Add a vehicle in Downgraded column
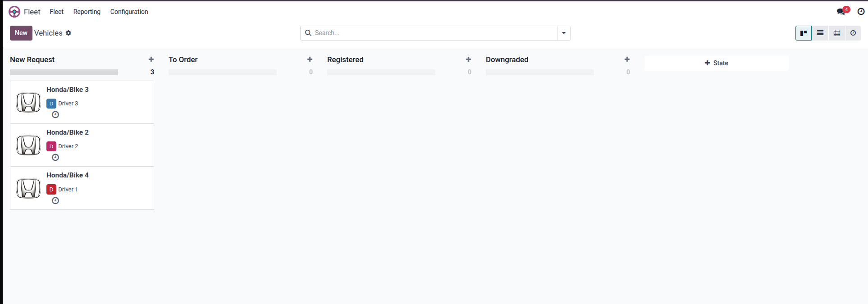This screenshot has width=868, height=304. (x=627, y=59)
